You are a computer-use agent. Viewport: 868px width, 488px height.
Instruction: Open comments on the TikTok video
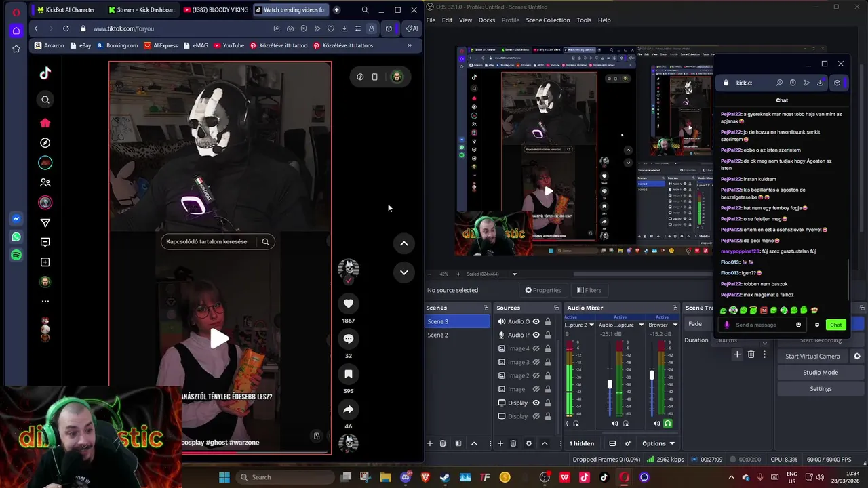tap(349, 339)
